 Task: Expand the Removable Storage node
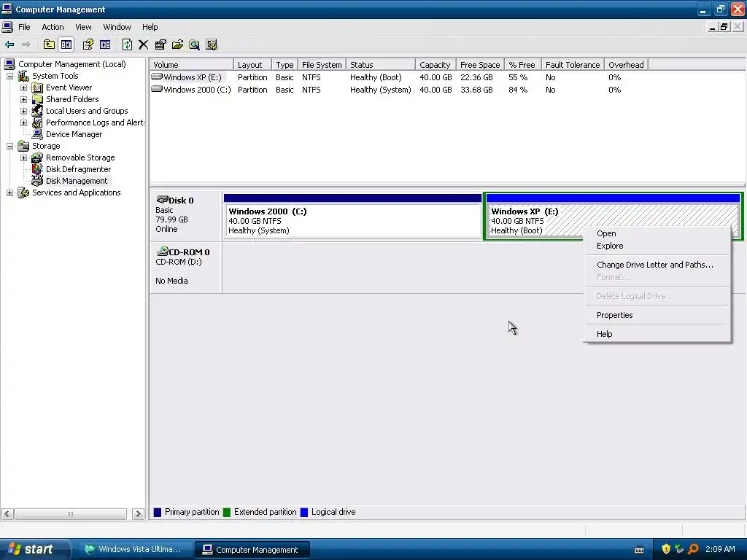click(x=23, y=157)
